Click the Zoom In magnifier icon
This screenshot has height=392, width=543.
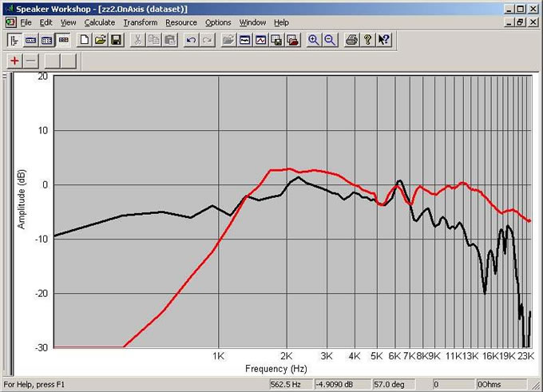click(x=314, y=39)
